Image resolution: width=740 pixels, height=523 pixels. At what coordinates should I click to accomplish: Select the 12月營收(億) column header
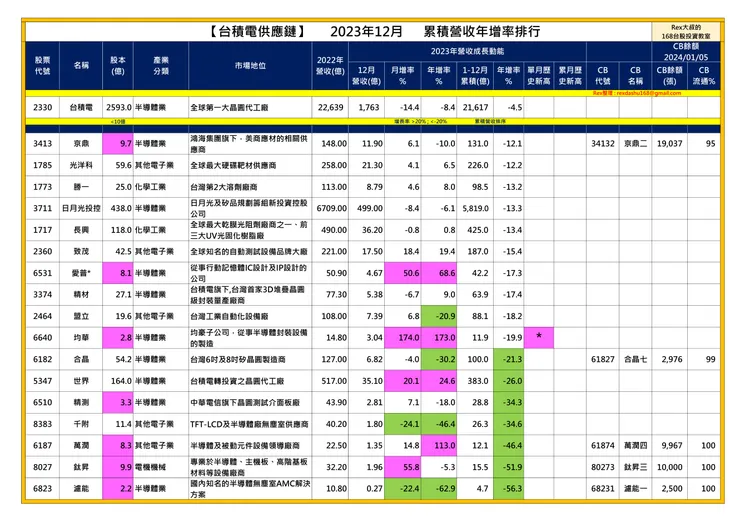point(366,76)
